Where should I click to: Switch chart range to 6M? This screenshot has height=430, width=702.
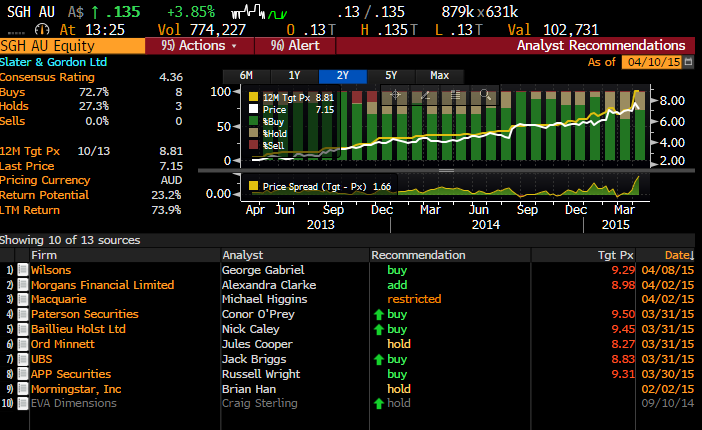pos(246,76)
